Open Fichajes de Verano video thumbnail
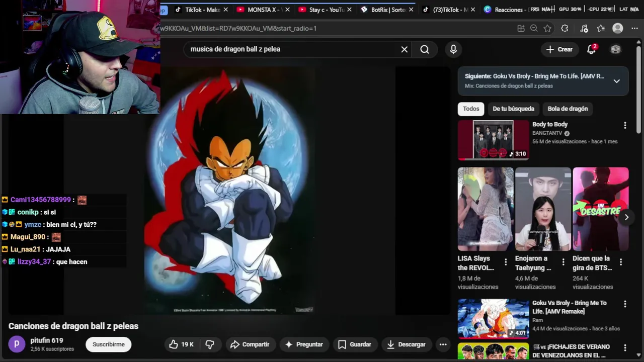The image size is (644, 362). click(493, 351)
